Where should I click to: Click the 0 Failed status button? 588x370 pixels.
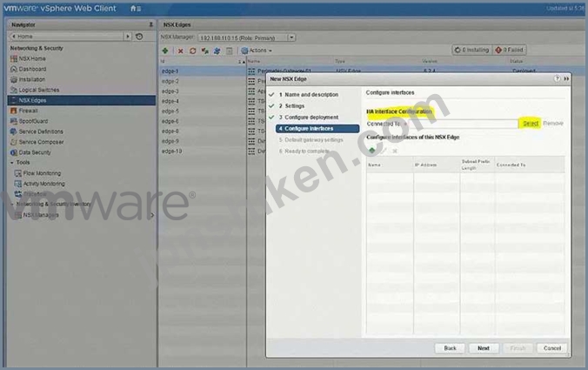[509, 50]
